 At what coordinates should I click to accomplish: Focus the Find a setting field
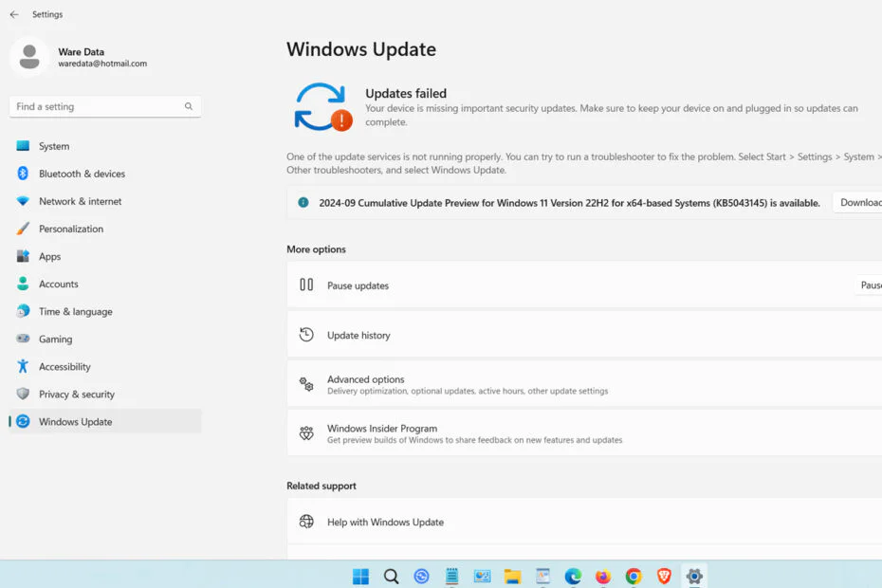(x=105, y=106)
